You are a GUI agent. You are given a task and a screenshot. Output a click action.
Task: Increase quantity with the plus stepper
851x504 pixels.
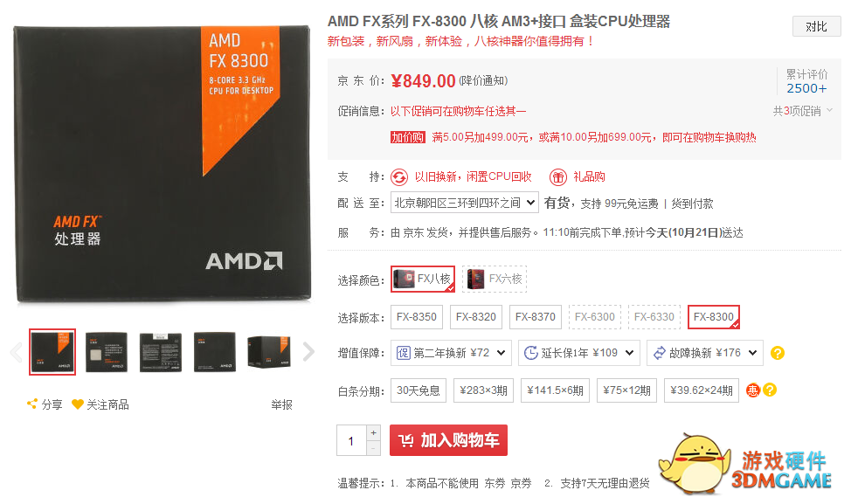[373, 433]
